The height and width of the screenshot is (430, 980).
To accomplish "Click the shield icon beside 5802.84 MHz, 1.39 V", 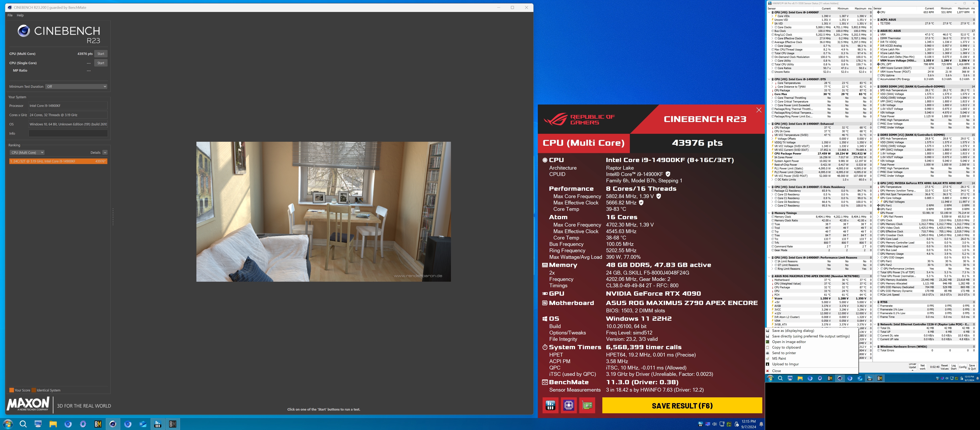I will (659, 196).
